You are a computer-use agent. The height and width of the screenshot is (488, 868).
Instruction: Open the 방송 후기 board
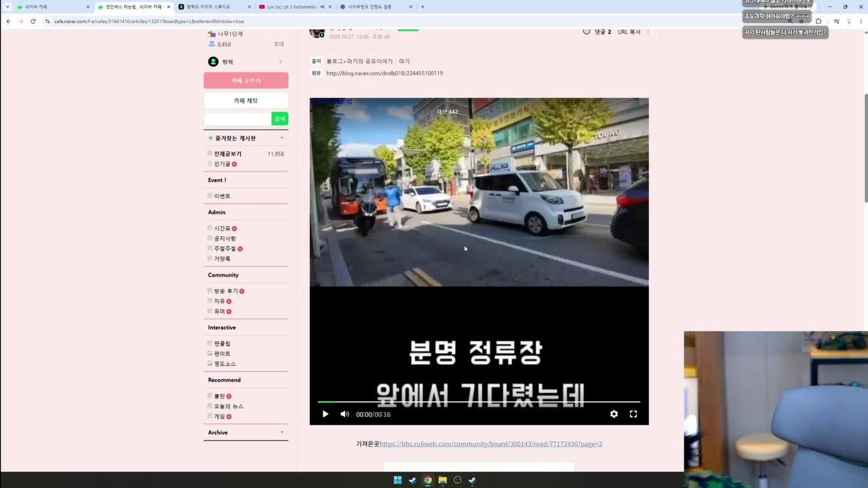226,291
